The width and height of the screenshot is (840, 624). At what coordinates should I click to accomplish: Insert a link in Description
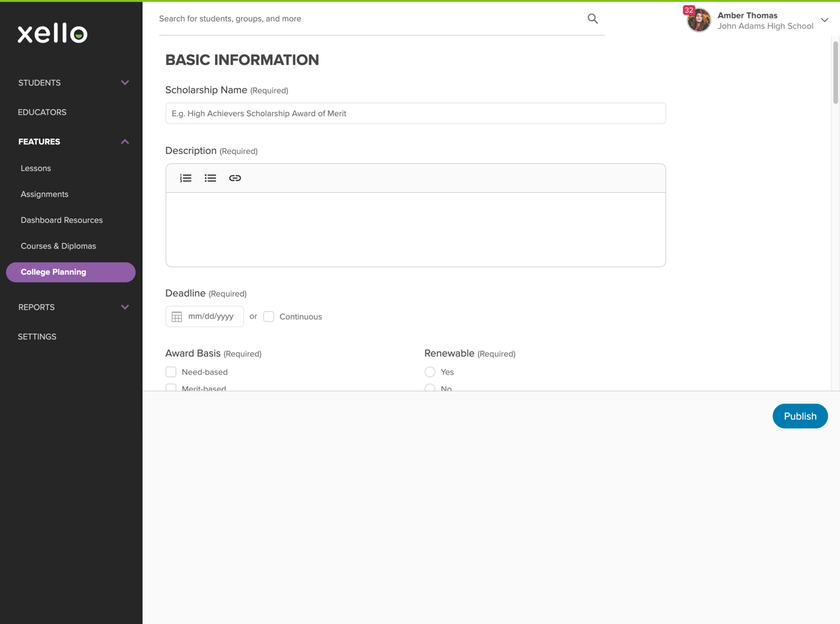coord(235,178)
